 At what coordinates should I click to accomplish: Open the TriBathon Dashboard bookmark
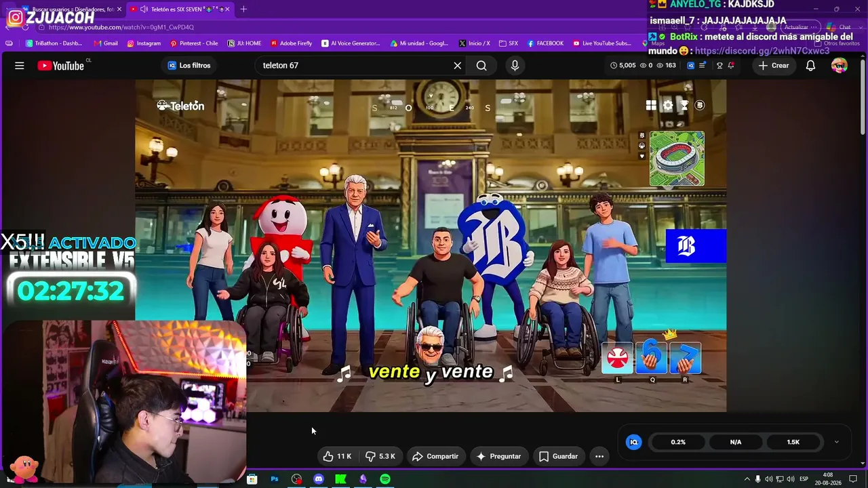(54, 43)
